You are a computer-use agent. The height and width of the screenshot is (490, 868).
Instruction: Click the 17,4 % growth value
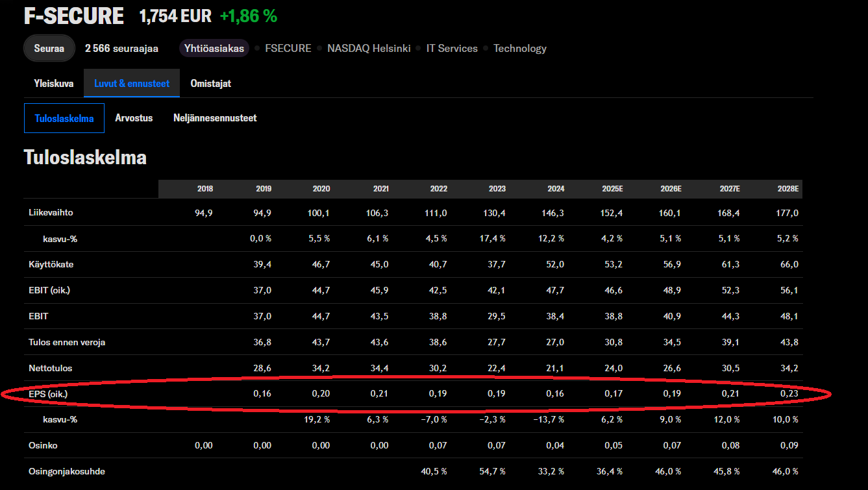(x=492, y=239)
